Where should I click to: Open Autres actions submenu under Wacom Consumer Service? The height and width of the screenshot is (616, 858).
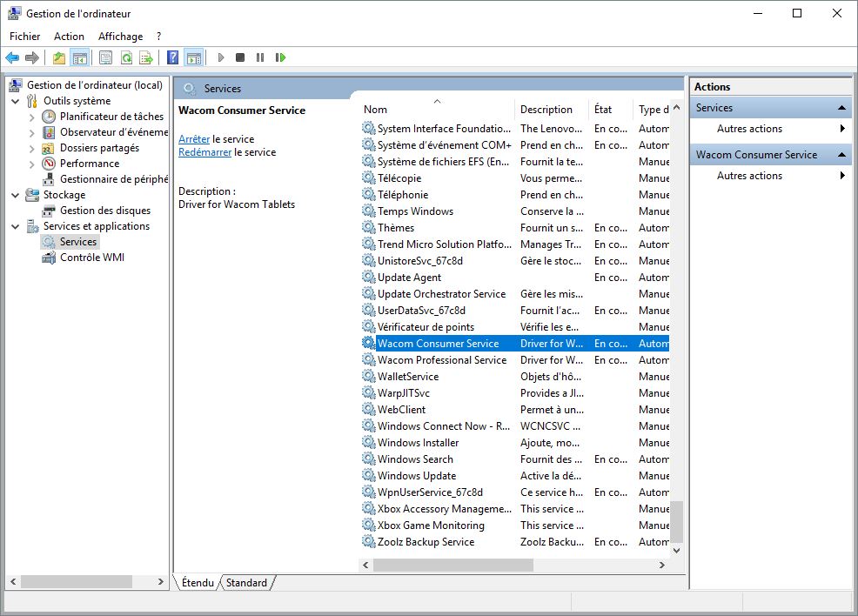tap(770, 176)
